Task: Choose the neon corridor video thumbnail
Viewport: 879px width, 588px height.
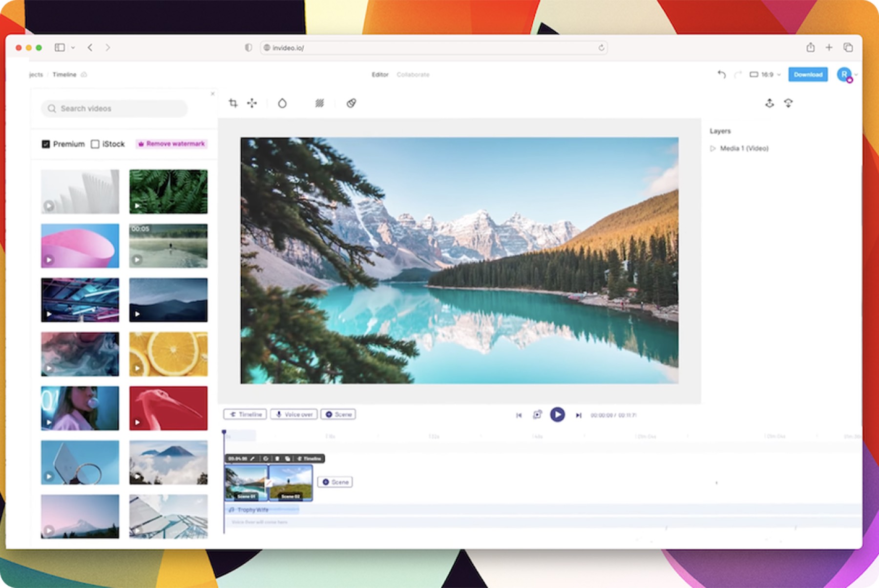Action: (80, 300)
